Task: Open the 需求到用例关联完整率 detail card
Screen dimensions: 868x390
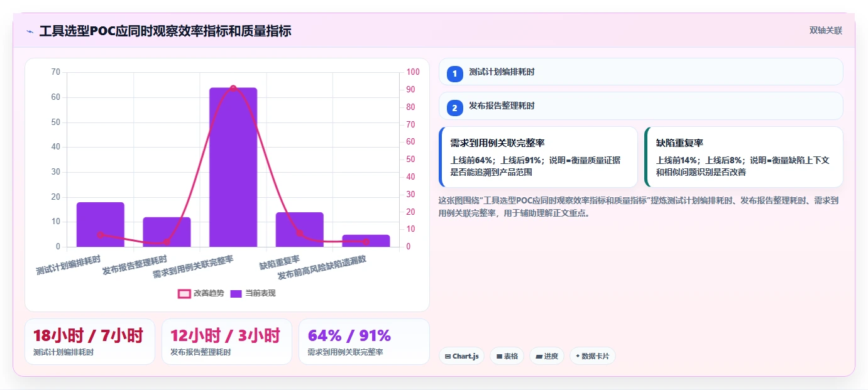Action: pyautogui.click(x=538, y=157)
